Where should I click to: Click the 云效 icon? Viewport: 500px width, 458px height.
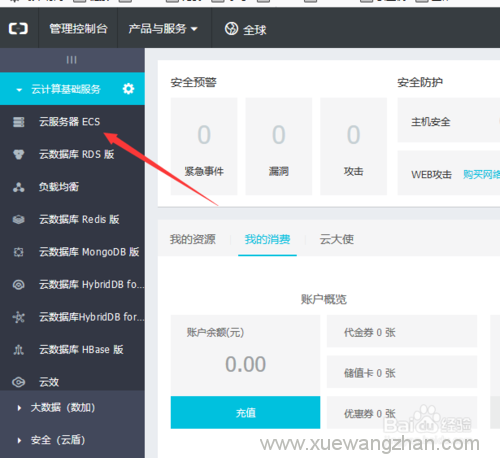(x=19, y=382)
